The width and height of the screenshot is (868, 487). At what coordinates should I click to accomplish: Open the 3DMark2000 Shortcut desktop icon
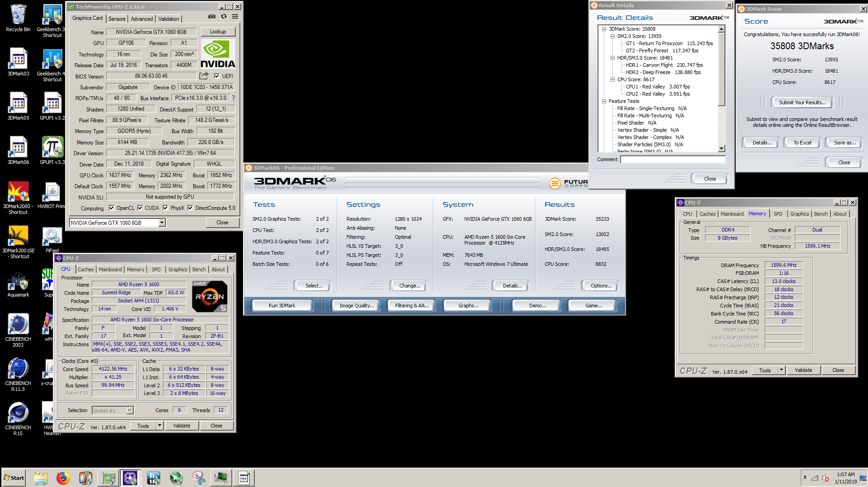pos(18,198)
